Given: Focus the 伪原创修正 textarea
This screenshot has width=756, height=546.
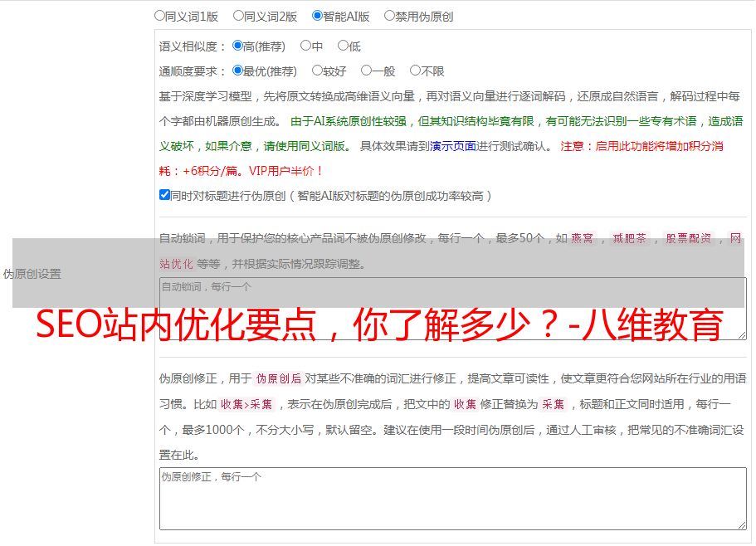Looking at the screenshot, I should click(x=453, y=499).
